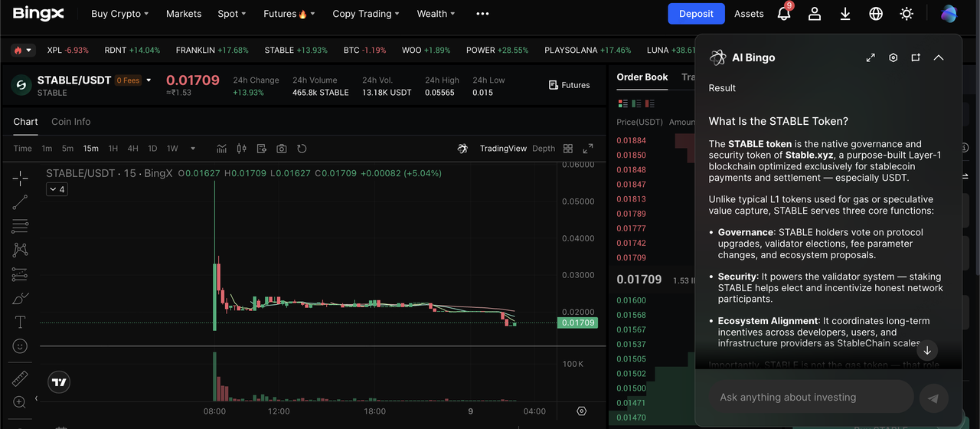Click the Deposit button

(696, 14)
